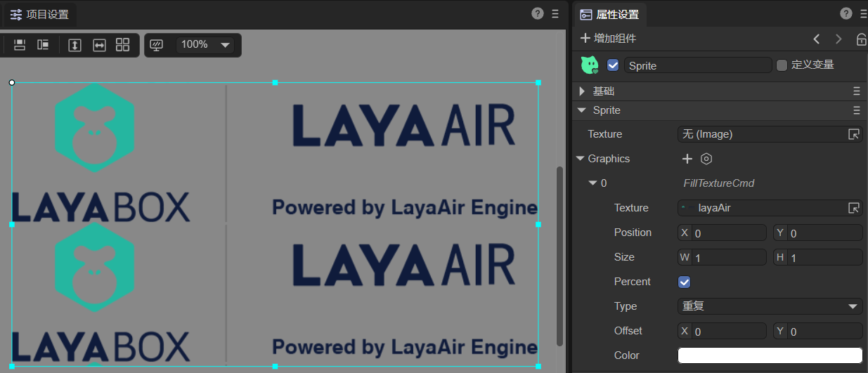The width and height of the screenshot is (868, 373).
Task: Toggle the inspector lock icon
Action: pyautogui.click(x=861, y=39)
